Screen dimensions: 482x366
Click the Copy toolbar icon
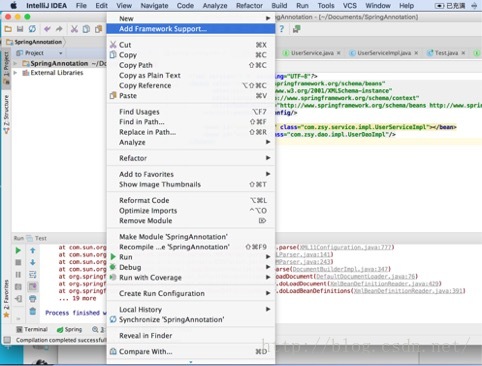coord(86,29)
